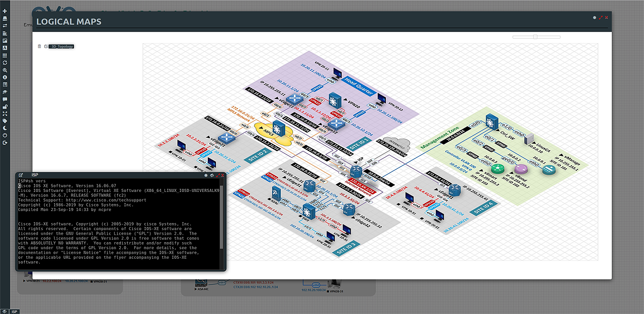This screenshot has width=644, height=314.
Task: Click the plus icon to add an object
Action: tap(5, 11)
